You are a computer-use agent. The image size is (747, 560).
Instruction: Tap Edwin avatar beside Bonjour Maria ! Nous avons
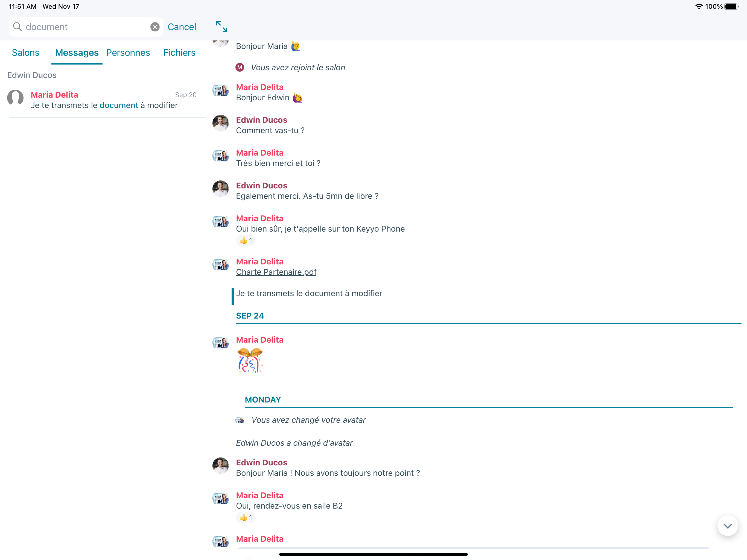221,465
